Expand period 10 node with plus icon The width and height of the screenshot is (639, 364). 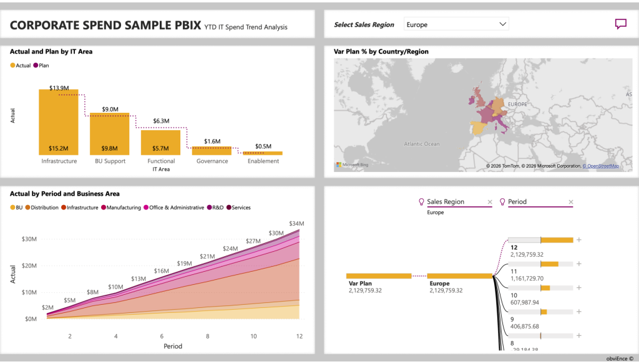[x=579, y=288]
